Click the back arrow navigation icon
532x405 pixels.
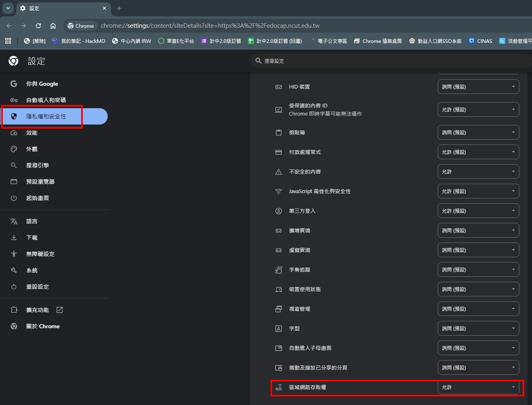tap(9, 26)
